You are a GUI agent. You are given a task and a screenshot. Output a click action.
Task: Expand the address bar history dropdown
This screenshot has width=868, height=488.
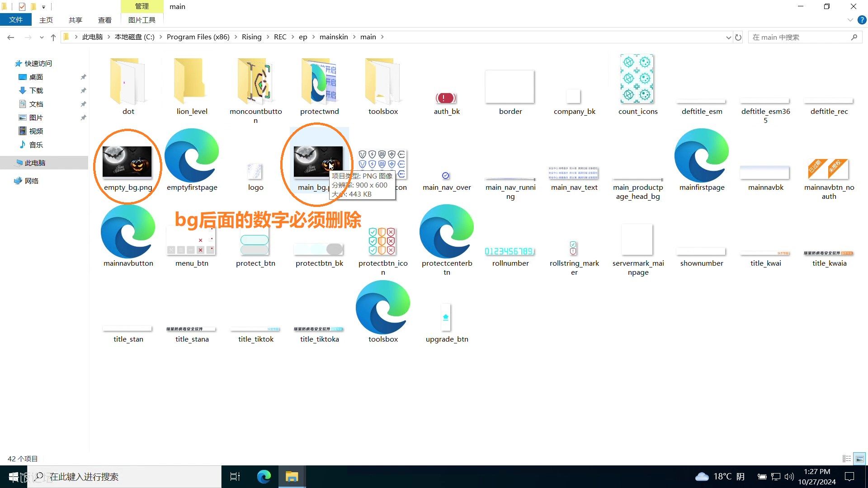pos(728,38)
